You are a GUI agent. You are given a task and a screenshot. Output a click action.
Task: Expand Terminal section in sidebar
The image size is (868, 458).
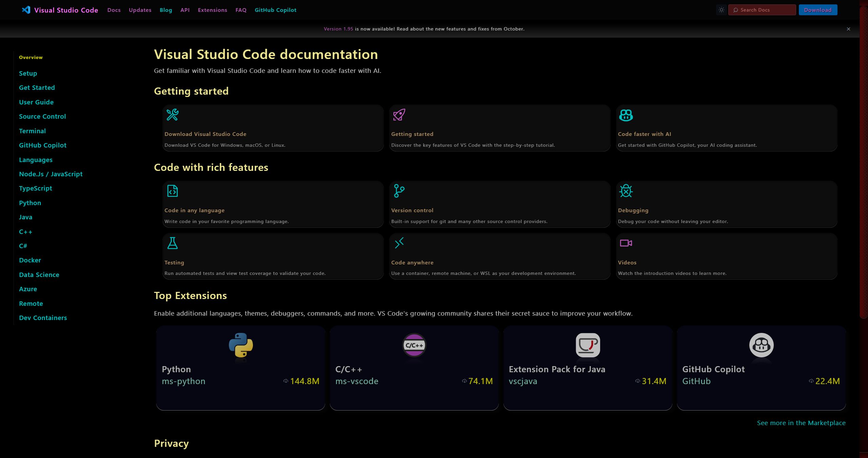pyautogui.click(x=32, y=131)
